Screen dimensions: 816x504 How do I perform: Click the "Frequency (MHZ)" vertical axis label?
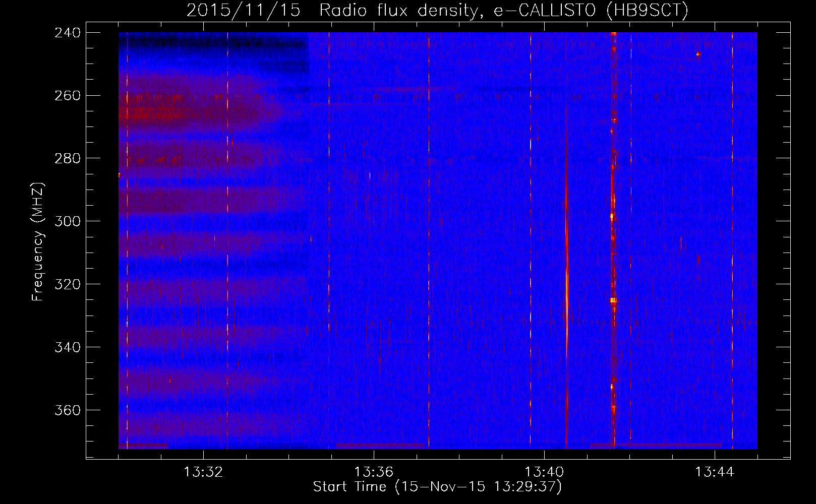click(38, 242)
